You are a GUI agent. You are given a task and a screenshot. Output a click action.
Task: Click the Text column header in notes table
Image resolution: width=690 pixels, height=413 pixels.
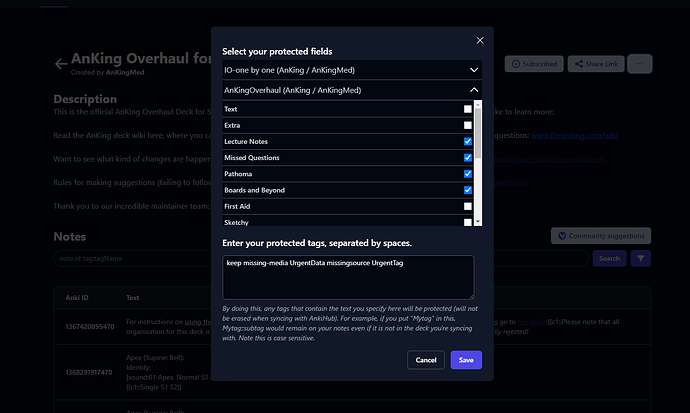[132, 298]
